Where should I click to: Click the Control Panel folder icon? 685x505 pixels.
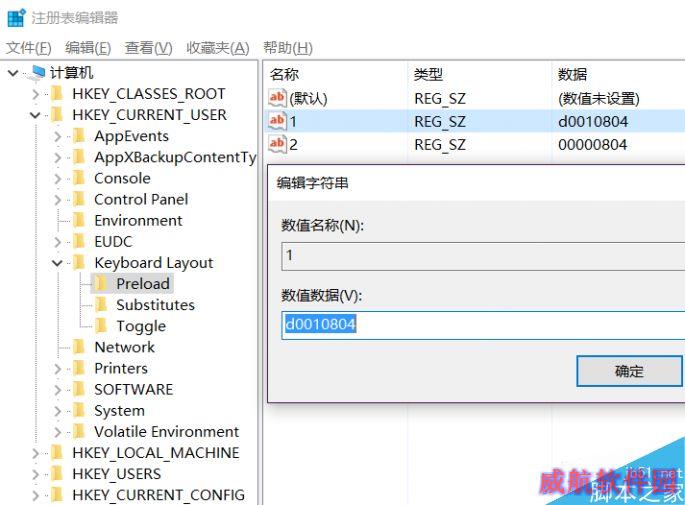(x=79, y=199)
